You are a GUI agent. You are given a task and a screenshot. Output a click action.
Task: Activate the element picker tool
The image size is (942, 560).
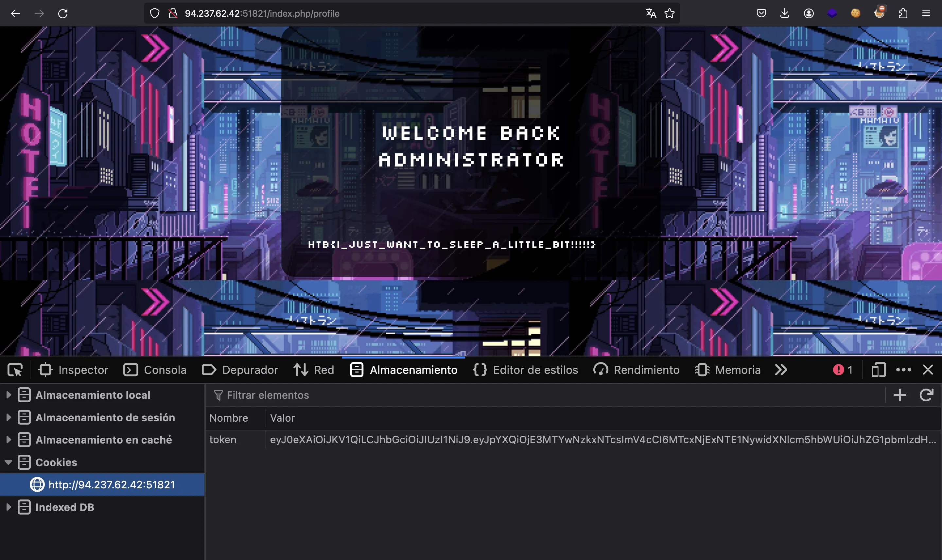click(x=15, y=370)
